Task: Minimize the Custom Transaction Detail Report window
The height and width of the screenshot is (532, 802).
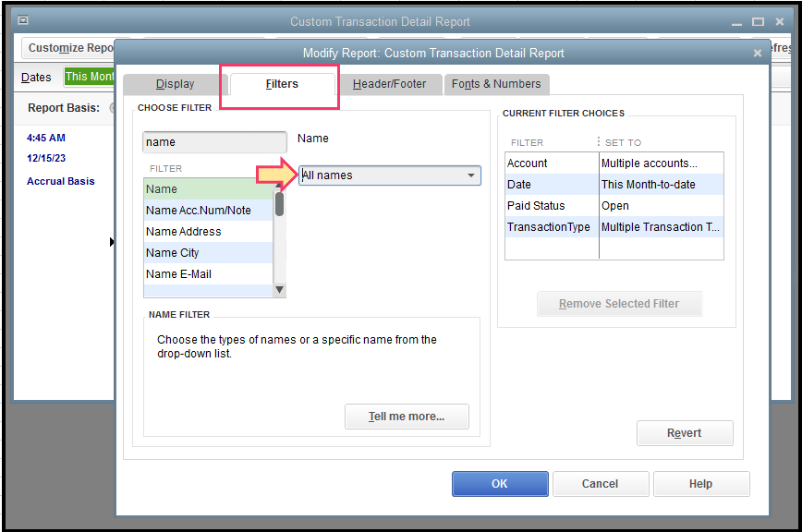Action: 737,21
